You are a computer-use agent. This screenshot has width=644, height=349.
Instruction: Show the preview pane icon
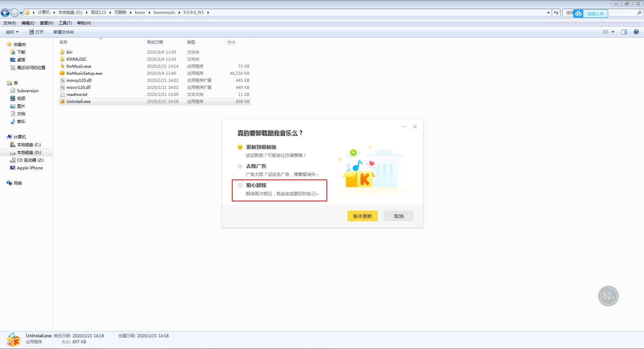coord(624,32)
